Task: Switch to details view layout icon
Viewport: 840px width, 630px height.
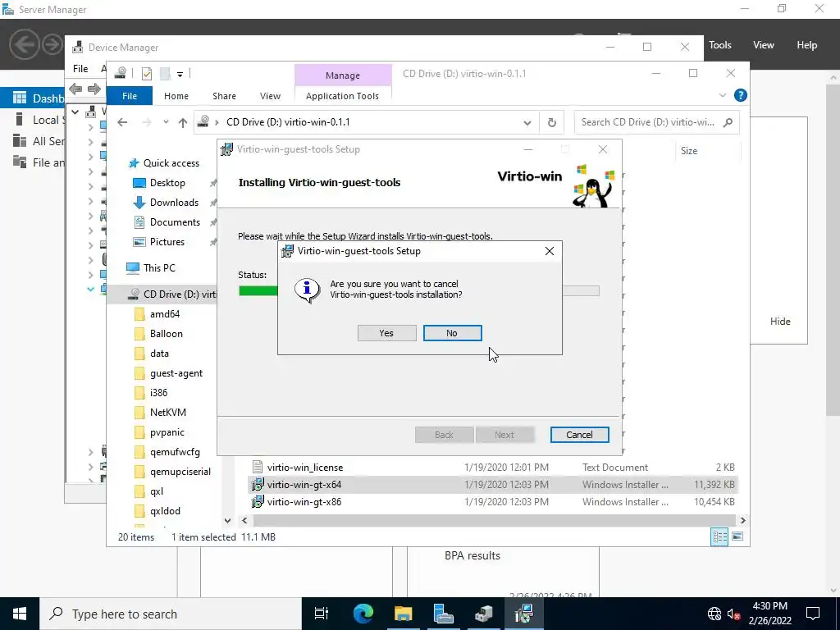Action: [x=719, y=536]
